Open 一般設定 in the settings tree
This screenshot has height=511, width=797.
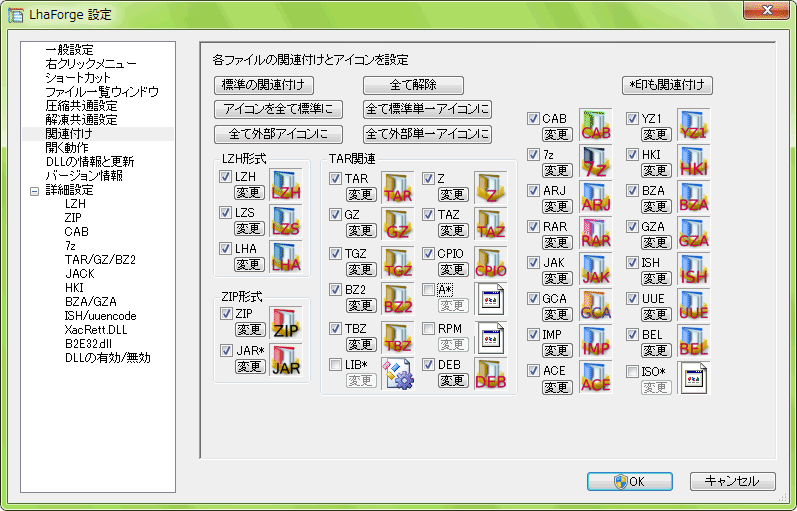(x=70, y=50)
